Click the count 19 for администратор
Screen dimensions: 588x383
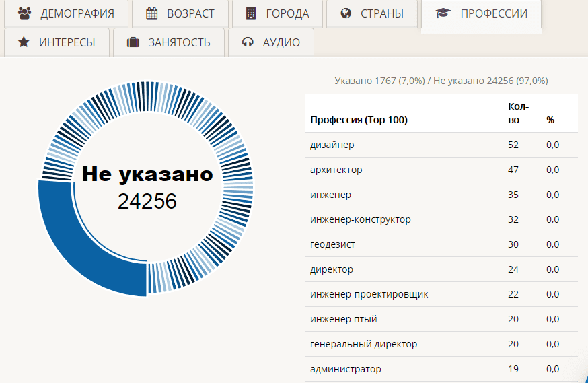pos(513,369)
